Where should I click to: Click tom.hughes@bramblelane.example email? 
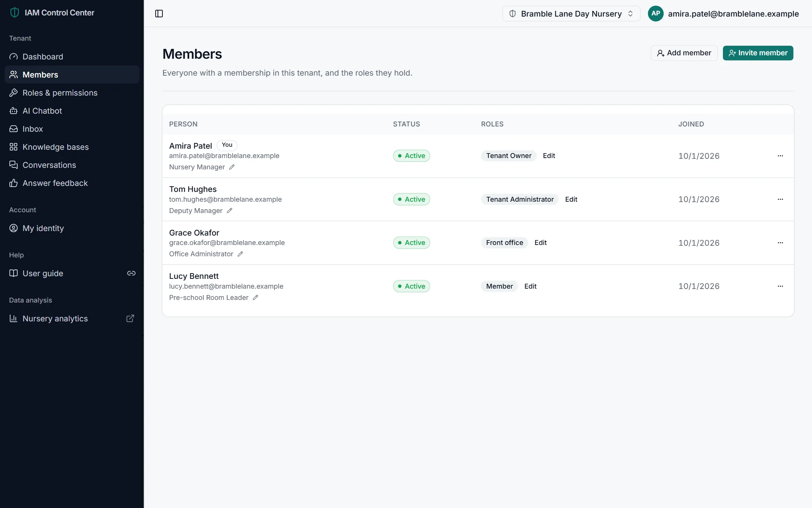point(225,199)
